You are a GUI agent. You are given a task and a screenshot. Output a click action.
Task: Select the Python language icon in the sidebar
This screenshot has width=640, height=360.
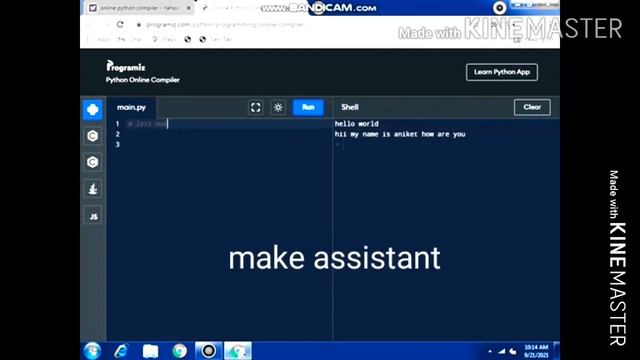[93, 109]
